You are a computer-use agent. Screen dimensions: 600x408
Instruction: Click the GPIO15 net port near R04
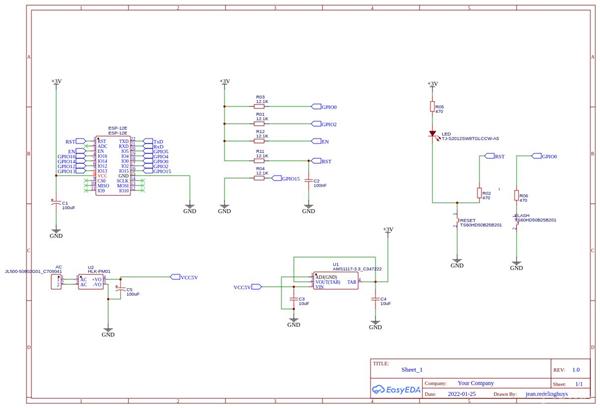pyautogui.click(x=286, y=178)
